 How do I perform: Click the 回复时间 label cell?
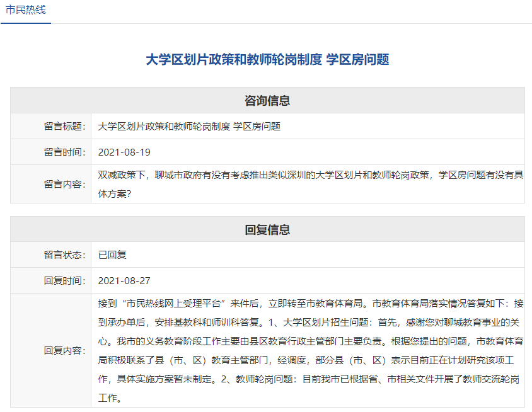[51, 280]
